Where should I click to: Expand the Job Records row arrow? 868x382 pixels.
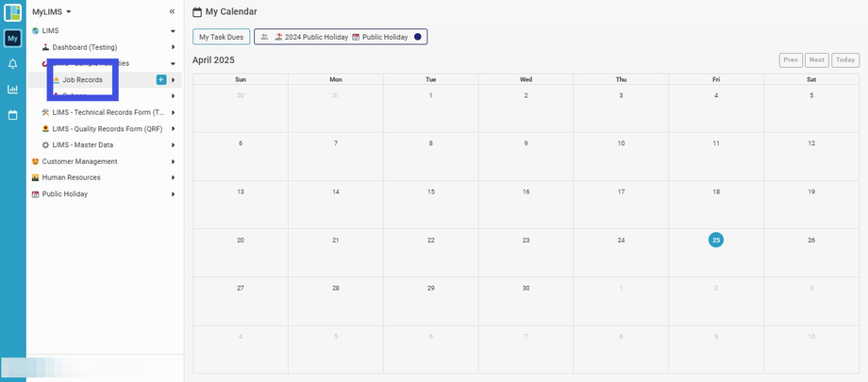(173, 80)
